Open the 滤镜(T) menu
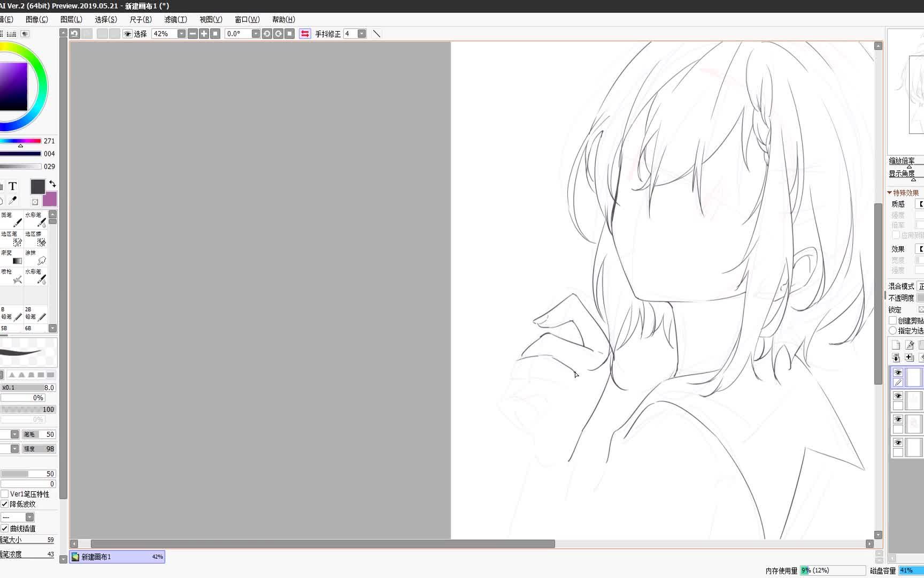Image resolution: width=924 pixels, height=578 pixels. pos(175,19)
